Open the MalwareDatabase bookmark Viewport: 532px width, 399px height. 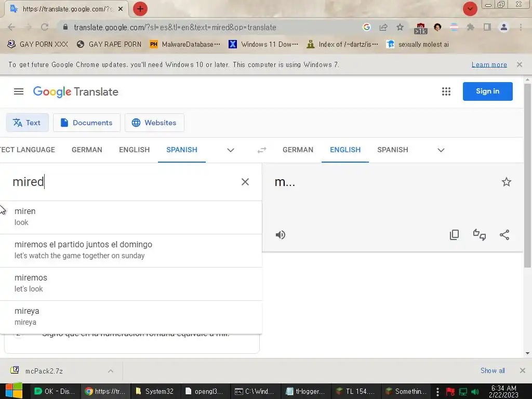185,44
